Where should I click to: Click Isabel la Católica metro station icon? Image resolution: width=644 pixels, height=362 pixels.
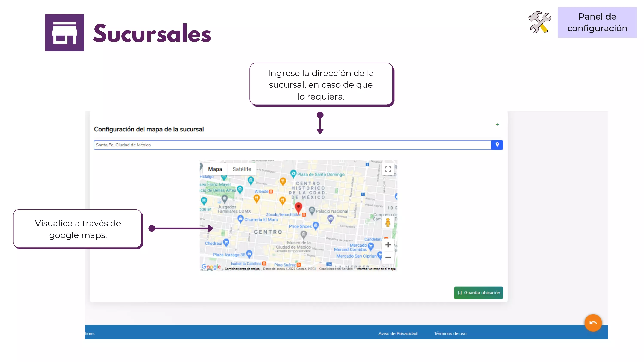tap(264, 264)
